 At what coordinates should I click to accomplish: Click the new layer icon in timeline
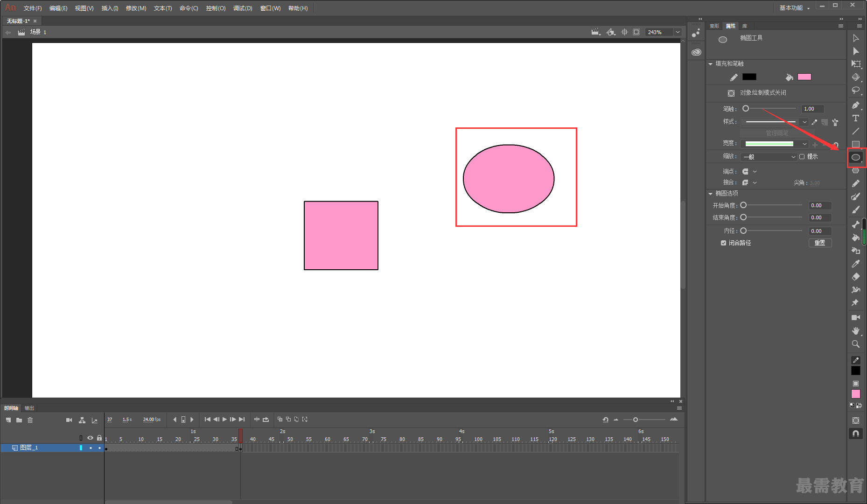coord(8,420)
